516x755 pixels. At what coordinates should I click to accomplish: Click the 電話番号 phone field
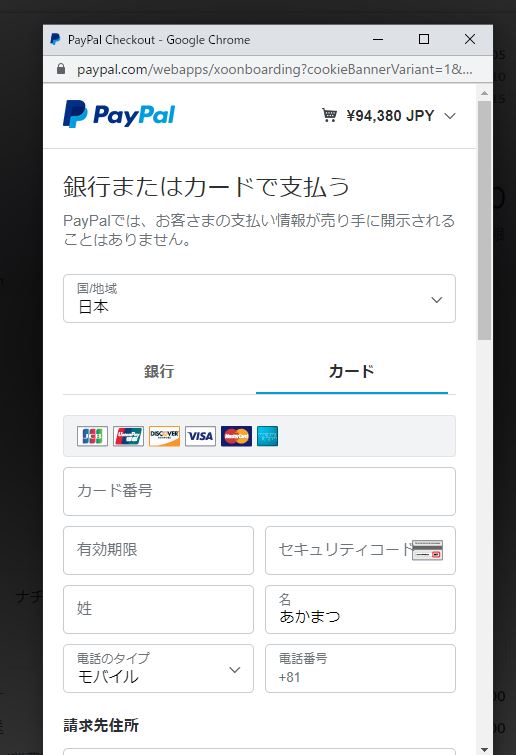(360, 668)
